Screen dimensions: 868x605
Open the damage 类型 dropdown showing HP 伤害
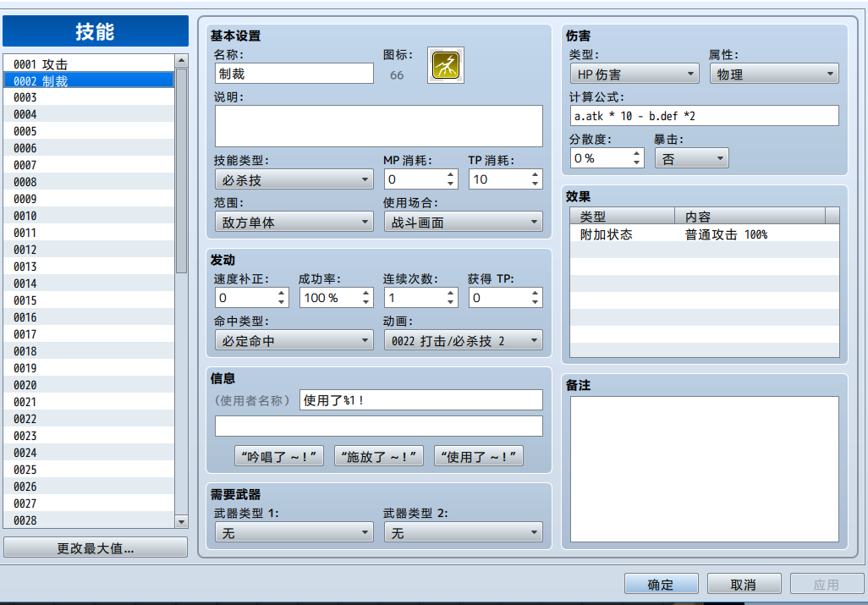coord(635,74)
